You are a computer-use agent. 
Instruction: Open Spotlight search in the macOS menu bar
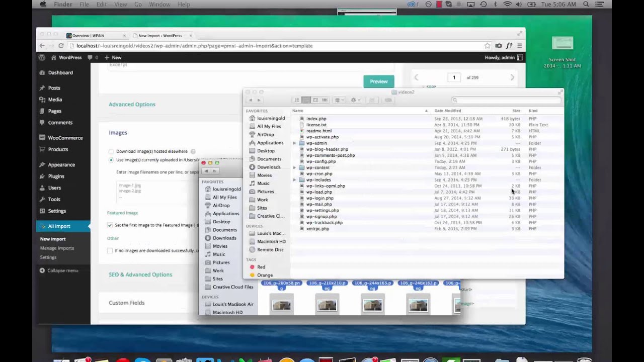click(586, 4)
